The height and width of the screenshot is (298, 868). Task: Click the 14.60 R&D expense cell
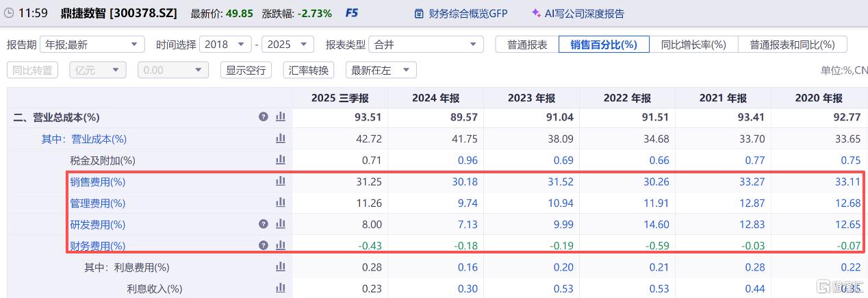click(656, 224)
